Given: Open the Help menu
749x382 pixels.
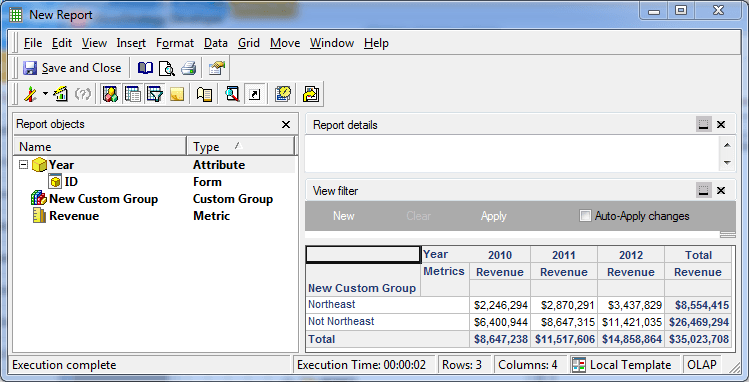Looking at the screenshot, I should point(376,43).
